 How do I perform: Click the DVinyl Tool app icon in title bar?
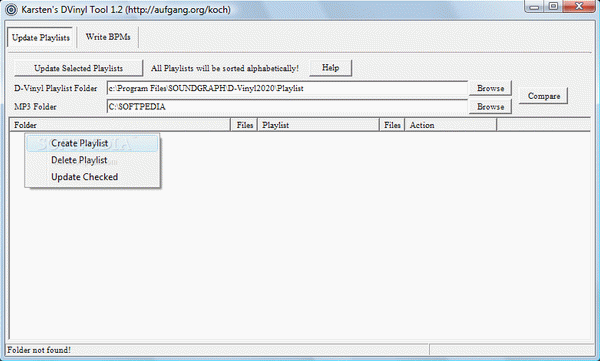pos(11,9)
